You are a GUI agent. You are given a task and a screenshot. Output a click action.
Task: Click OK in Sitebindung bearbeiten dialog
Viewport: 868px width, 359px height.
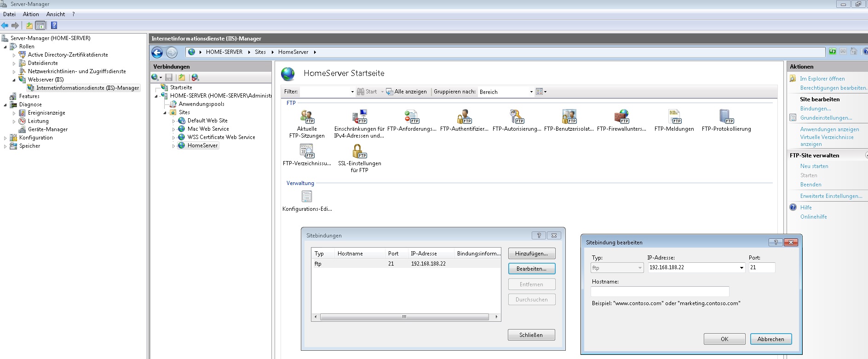[724, 339]
